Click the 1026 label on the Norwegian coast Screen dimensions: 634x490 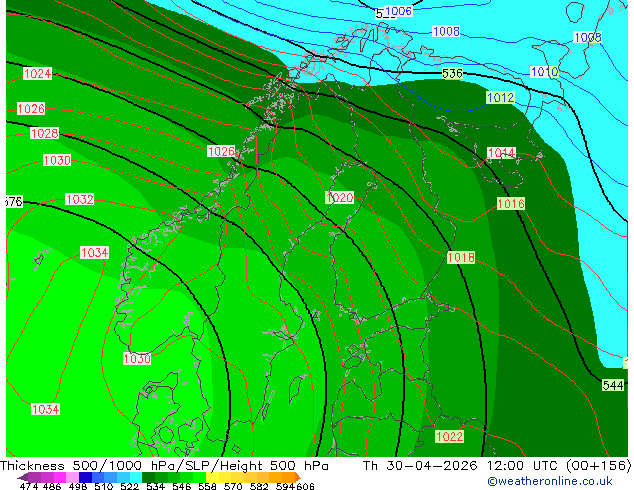point(221,152)
